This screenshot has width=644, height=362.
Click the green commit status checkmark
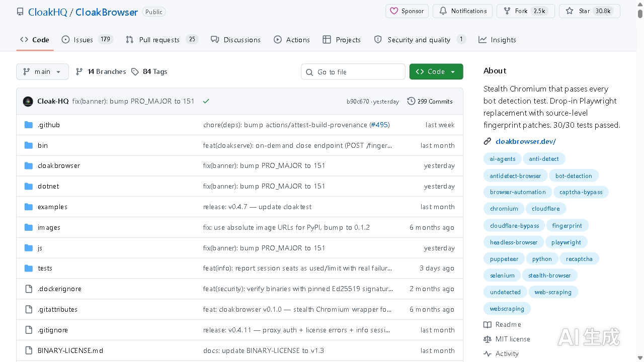[x=206, y=101]
